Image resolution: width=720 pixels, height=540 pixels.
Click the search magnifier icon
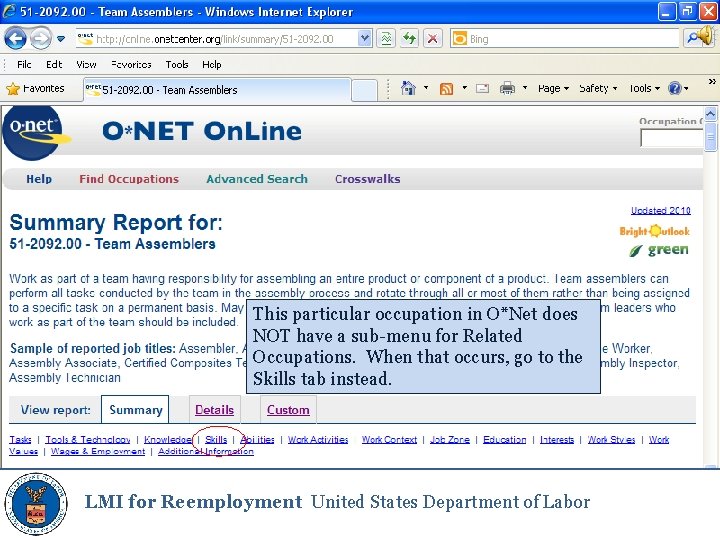click(x=691, y=39)
